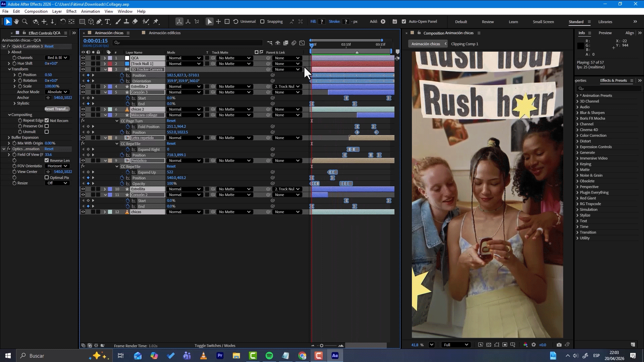
Task: Collapse the Transform group in Effect Controls
Action: [x=9, y=69]
